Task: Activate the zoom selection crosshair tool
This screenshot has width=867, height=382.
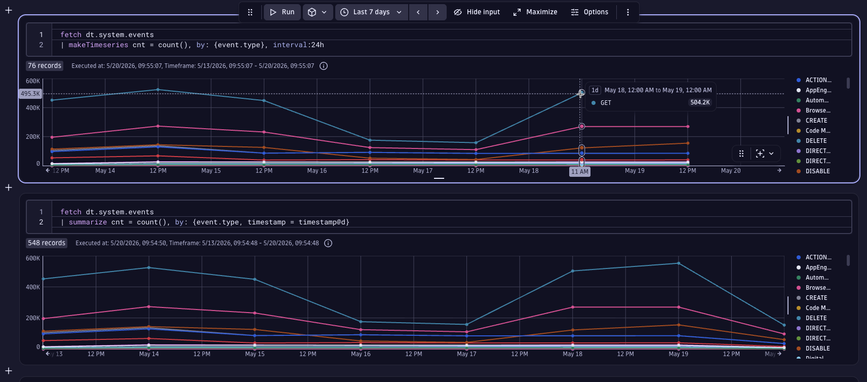Action: pyautogui.click(x=760, y=154)
